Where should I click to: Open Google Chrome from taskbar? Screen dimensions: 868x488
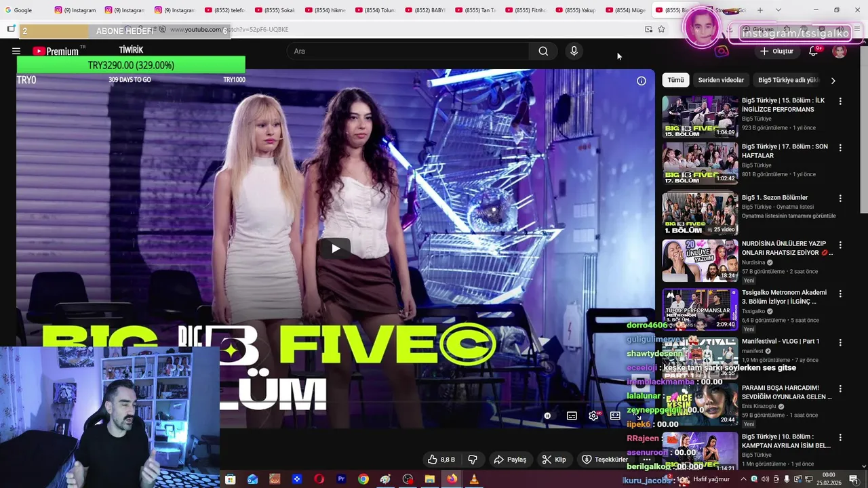pyautogui.click(x=363, y=479)
